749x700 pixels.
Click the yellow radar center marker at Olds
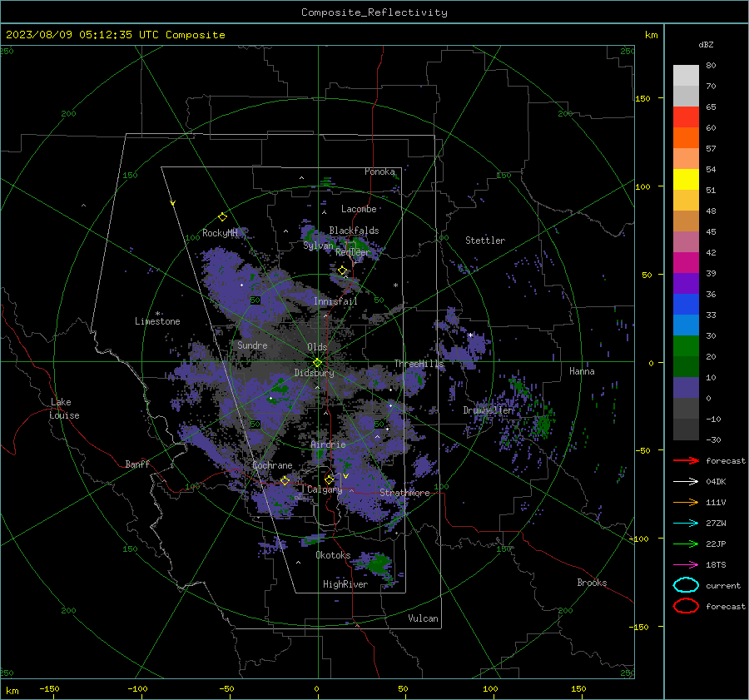tap(317, 362)
